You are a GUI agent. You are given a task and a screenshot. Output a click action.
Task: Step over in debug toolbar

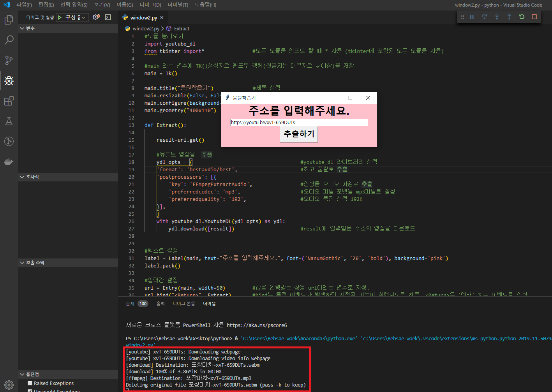[x=484, y=17]
